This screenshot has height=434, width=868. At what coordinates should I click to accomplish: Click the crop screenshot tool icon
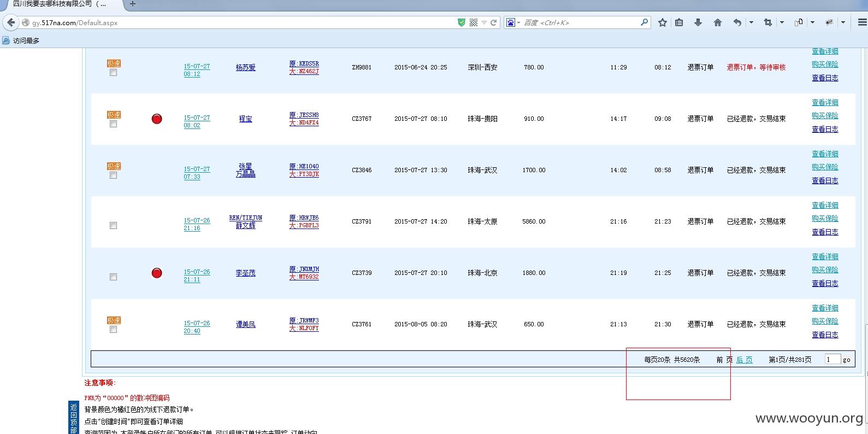768,22
